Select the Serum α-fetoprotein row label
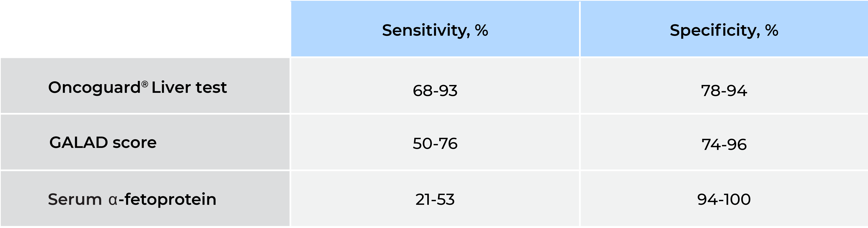The width and height of the screenshot is (868, 228). pos(132,199)
